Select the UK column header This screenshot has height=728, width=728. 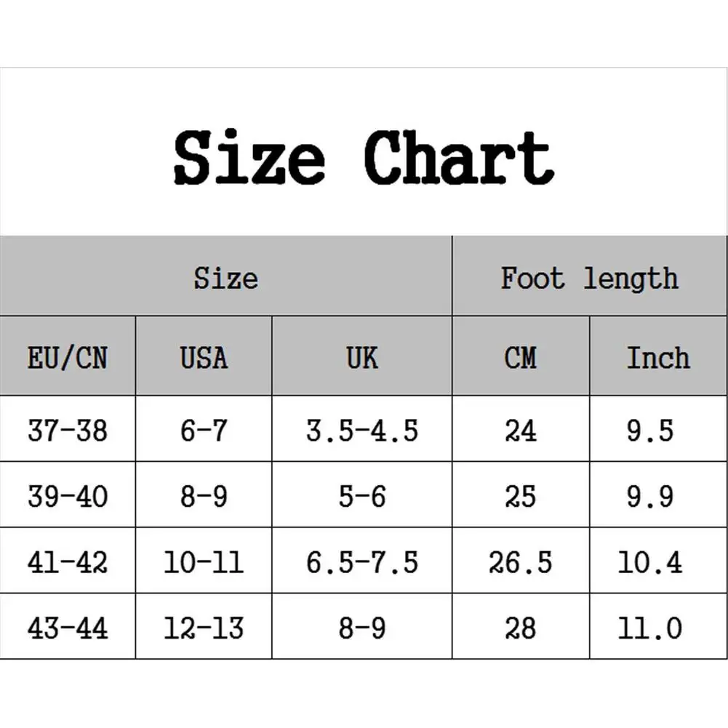coord(362,358)
